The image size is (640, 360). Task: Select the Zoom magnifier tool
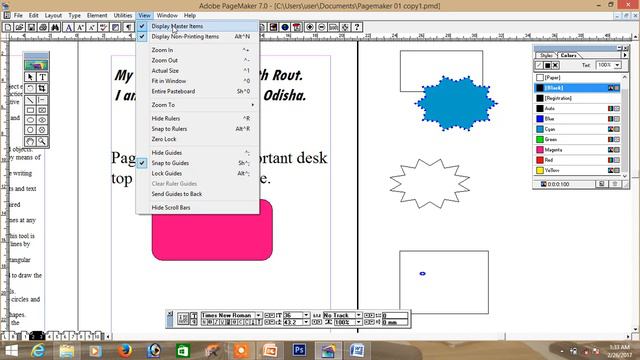pos(42,141)
